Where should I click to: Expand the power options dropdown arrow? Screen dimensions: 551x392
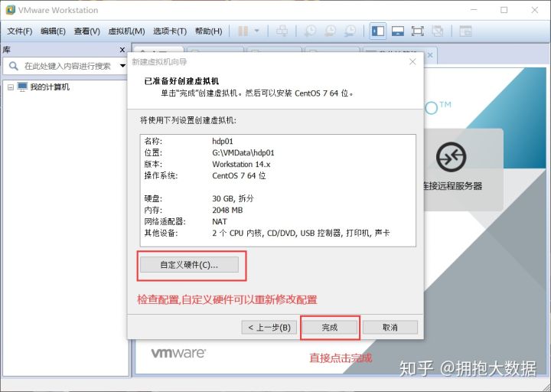pyautogui.click(x=257, y=31)
